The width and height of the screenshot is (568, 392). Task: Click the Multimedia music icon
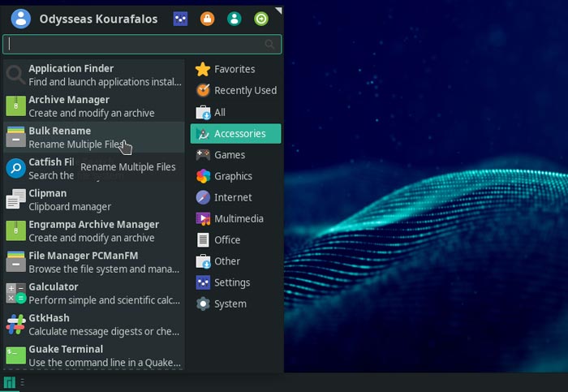203,219
